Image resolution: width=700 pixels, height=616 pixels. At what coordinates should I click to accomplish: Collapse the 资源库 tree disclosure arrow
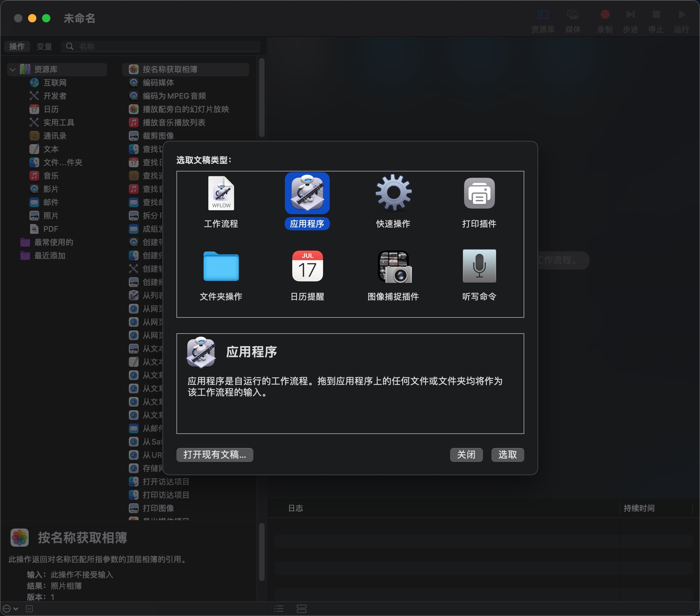point(13,70)
